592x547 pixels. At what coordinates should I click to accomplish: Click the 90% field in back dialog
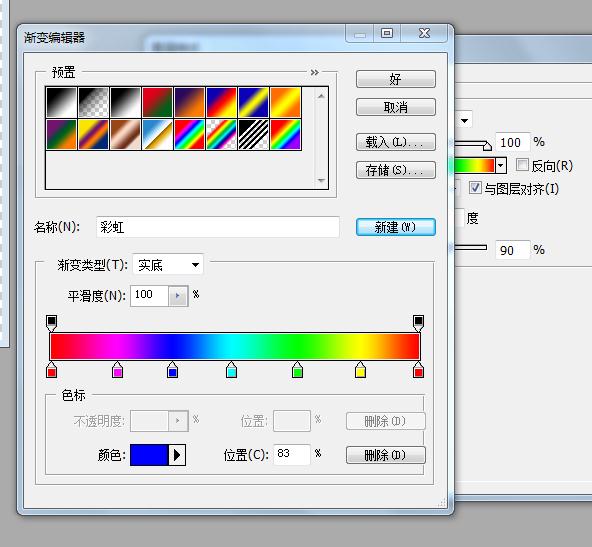click(x=512, y=250)
